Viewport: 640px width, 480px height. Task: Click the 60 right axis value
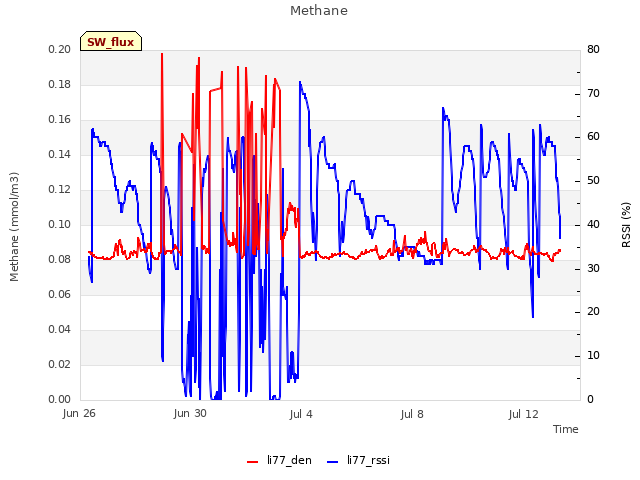click(x=593, y=137)
